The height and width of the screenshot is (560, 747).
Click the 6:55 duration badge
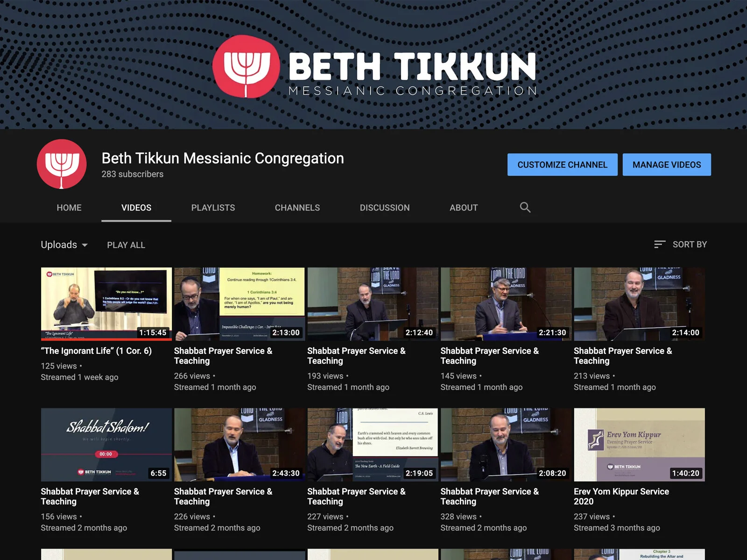click(158, 473)
